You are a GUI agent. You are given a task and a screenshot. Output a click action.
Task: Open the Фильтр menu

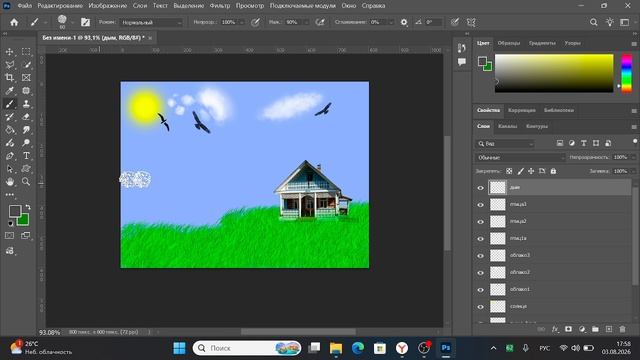pos(220,6)
